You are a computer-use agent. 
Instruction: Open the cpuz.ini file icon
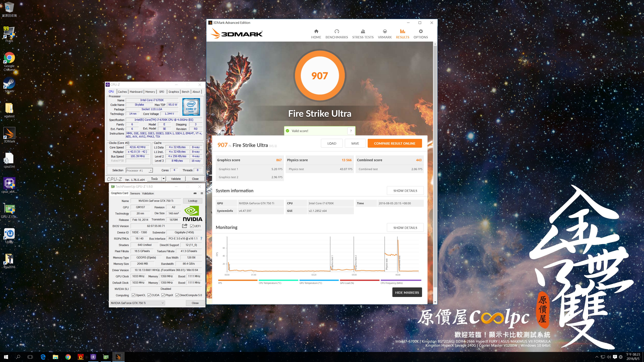[9, 160]
